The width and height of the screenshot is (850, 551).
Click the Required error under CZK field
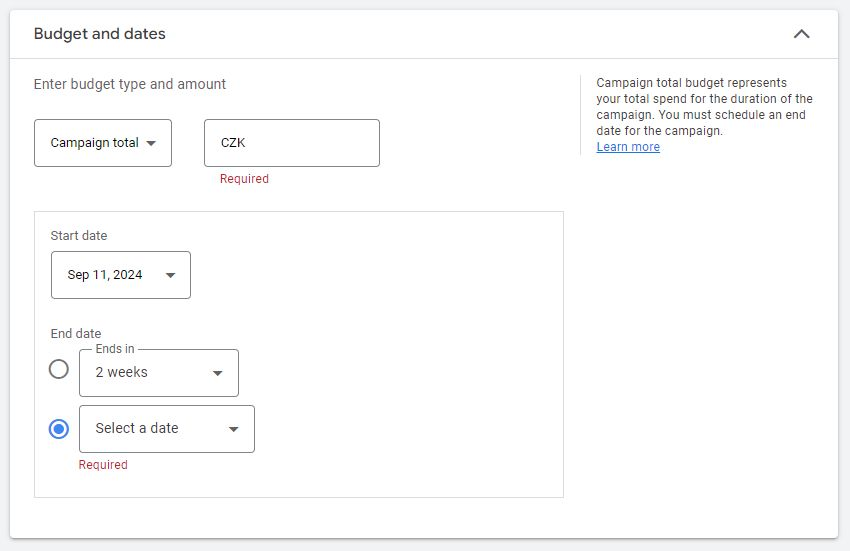pyautogui.click(x=245, y=179)
